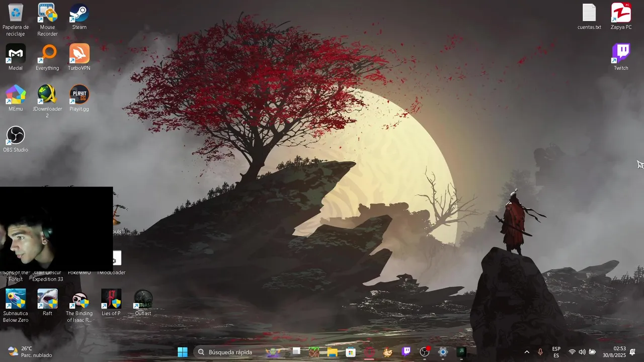Open the Papelera de reciclaje icon
644x362 pixels.
point(16,20)
